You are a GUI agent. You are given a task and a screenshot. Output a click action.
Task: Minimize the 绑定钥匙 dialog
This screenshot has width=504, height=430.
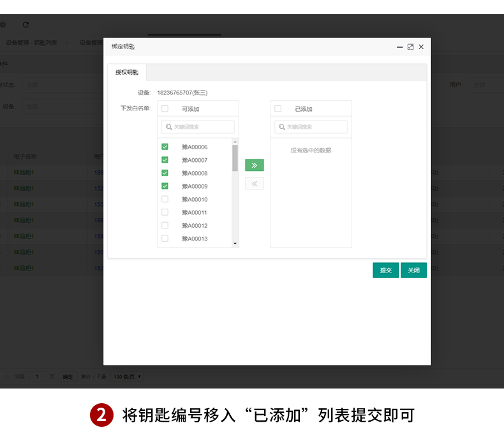click(399, 47)
